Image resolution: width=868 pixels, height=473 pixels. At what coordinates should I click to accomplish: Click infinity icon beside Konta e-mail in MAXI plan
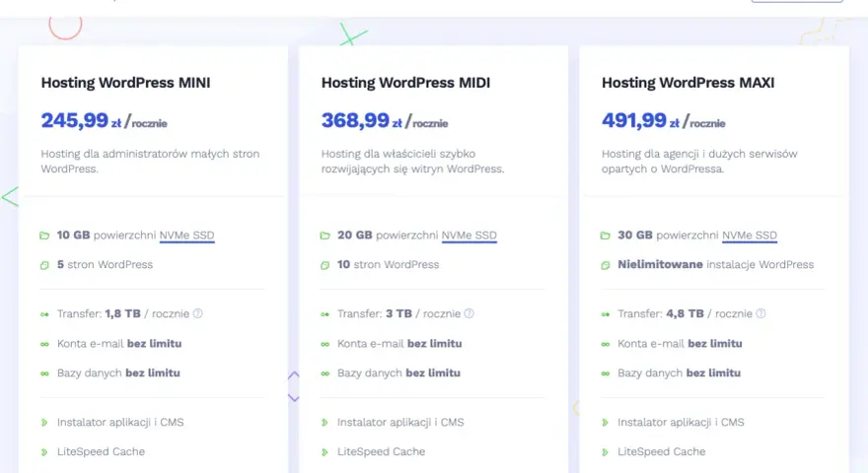click(x=605, y=344)
